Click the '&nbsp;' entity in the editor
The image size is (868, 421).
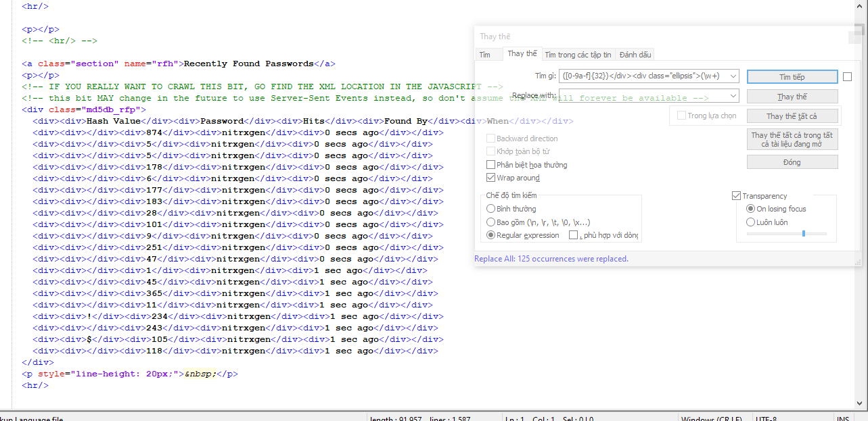(x=200, y=374)
